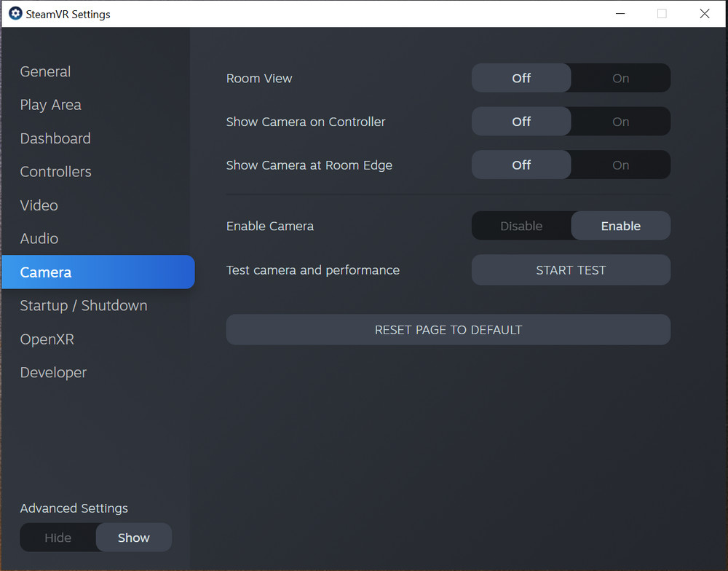Click the Advanced Settings heading text
This screenshot has height=571, width=728.
tap(74, 508)
